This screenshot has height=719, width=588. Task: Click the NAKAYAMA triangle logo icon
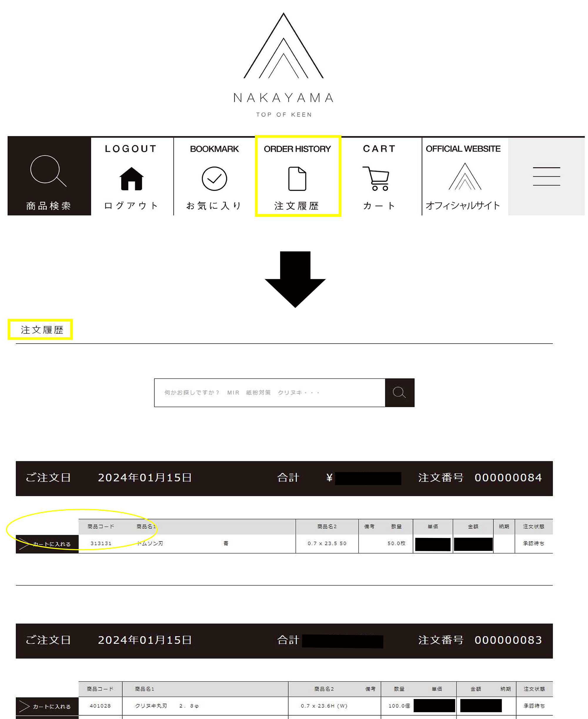point(283,51)
